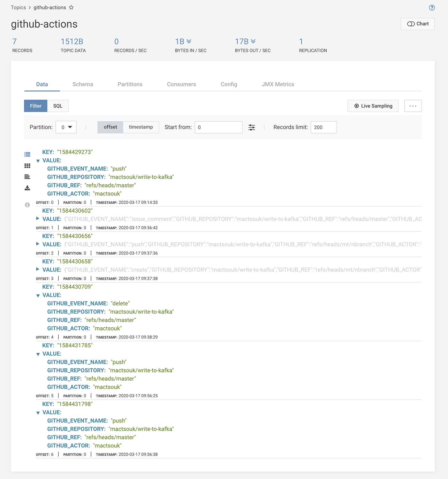Image resolution: width=448 pixels, height=479 pixels.
Task: Switch to grid table view icon
Action: click(27, 166)
